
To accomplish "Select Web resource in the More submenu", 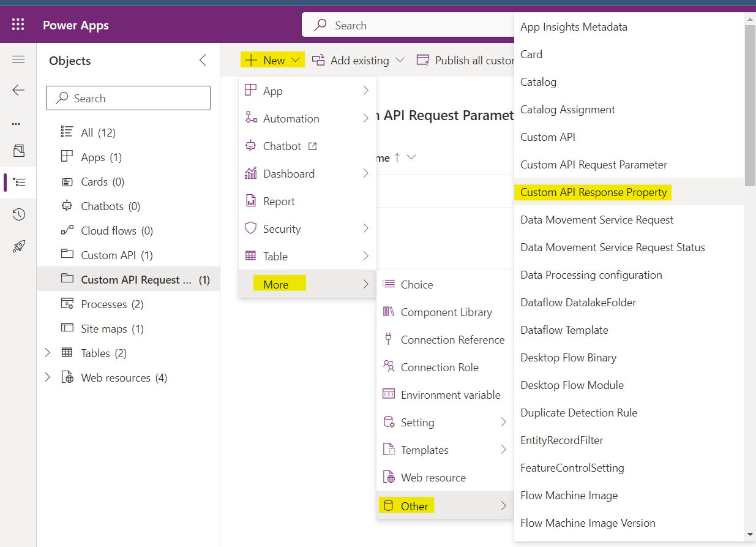I will pos(445,477).
